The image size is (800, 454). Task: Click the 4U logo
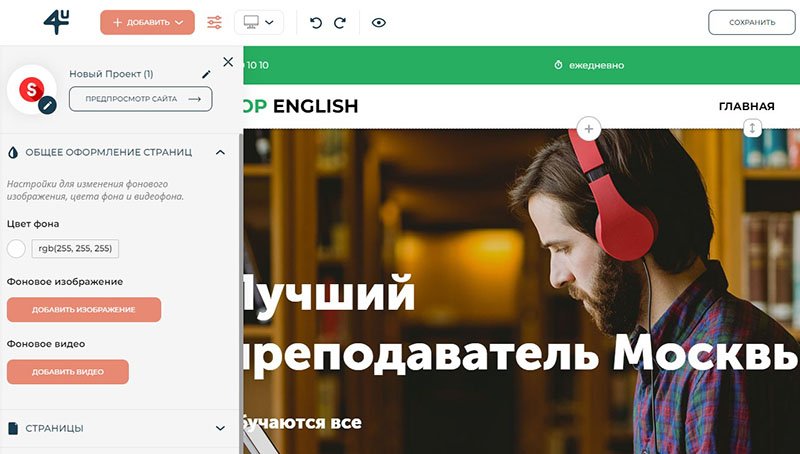click(x=56, y=22)
